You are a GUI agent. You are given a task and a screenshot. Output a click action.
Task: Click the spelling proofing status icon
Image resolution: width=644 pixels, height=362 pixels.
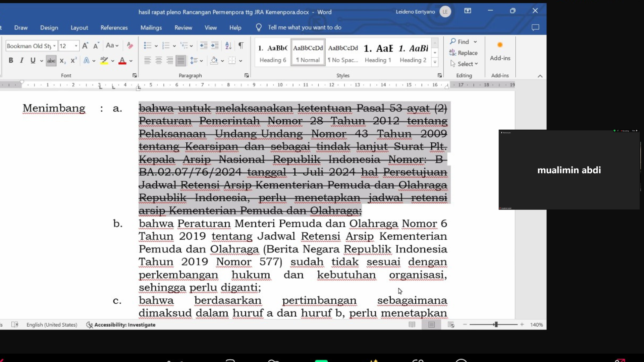tap(15, 324)
